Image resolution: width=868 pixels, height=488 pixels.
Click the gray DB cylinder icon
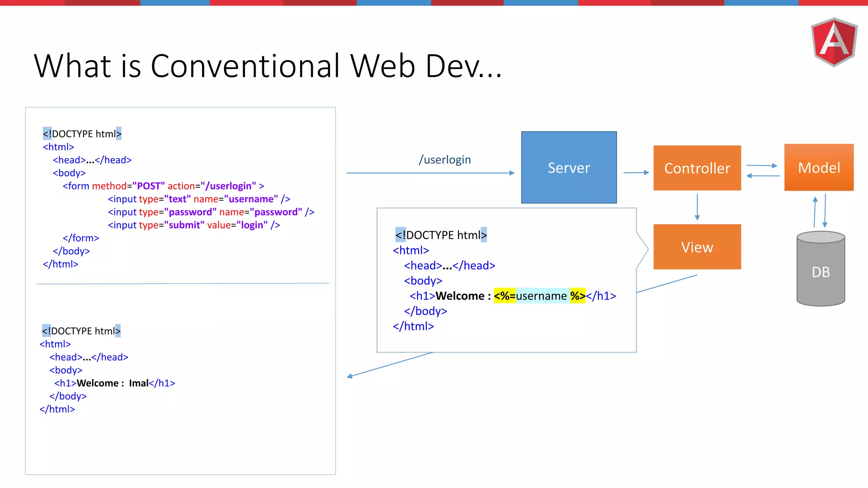(x=821, y=269)
